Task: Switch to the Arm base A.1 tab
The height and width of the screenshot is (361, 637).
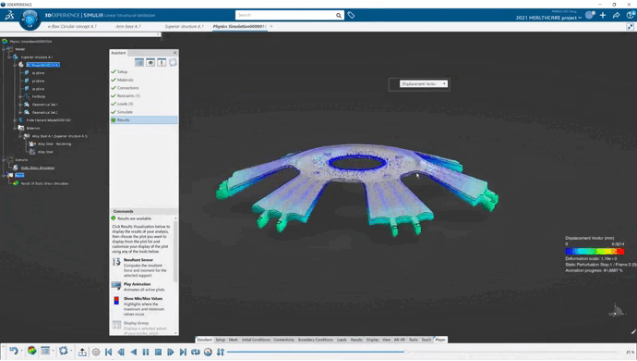Action: pyautogui.click(x=128, y=26)
